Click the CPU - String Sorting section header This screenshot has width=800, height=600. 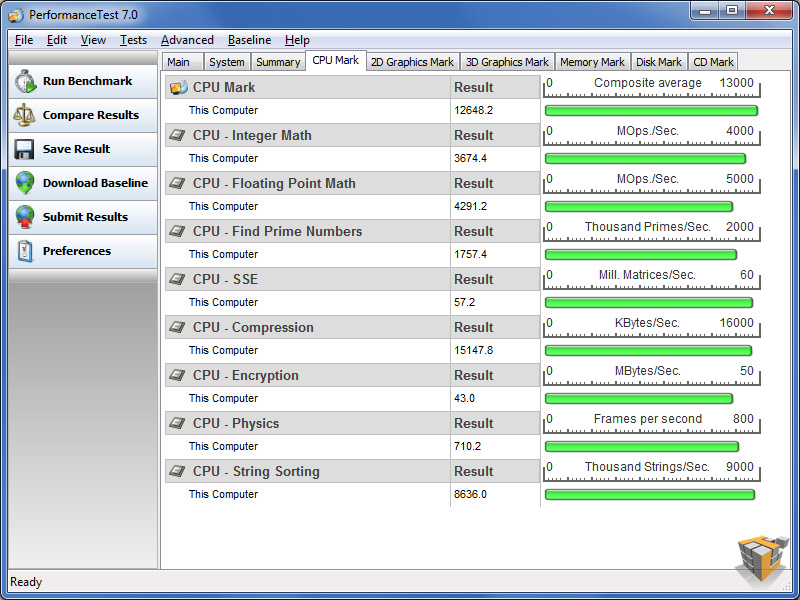[x=308, y=471]
